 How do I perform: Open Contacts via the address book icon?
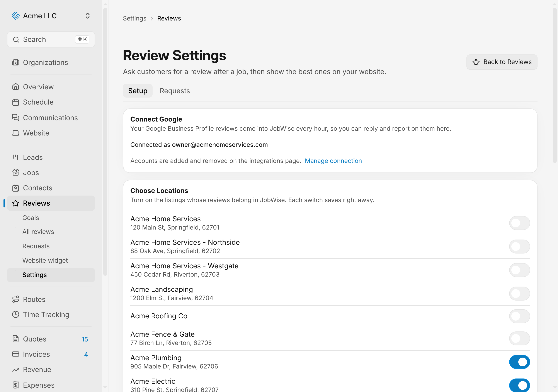[x=15, y=188]
